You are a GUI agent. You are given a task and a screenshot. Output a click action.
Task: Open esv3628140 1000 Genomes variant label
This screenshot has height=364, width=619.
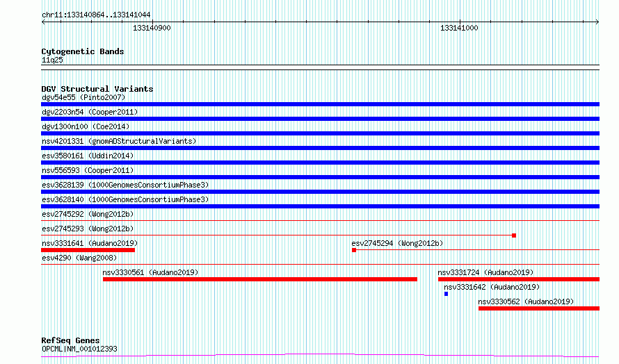tap(125, 199)
